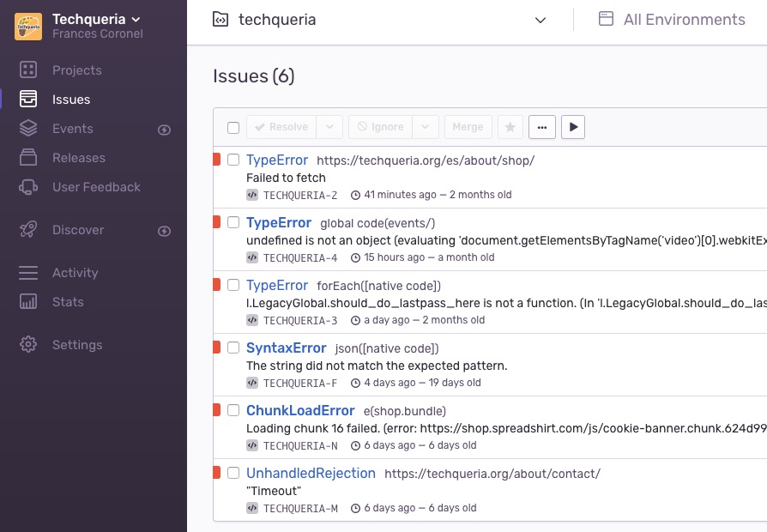
Task: Click the Stats bar chart icon
Action: coord(27,301)
